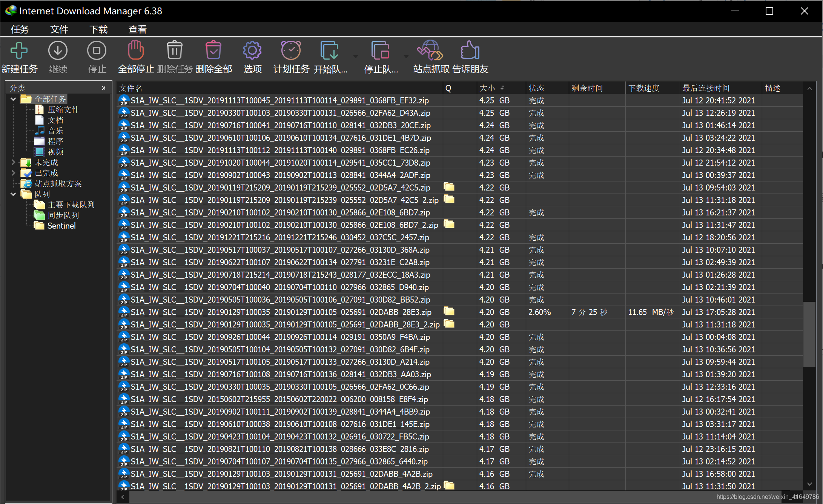
Task: Close the 分类 categories panel
Action: (x=104, y=88)
